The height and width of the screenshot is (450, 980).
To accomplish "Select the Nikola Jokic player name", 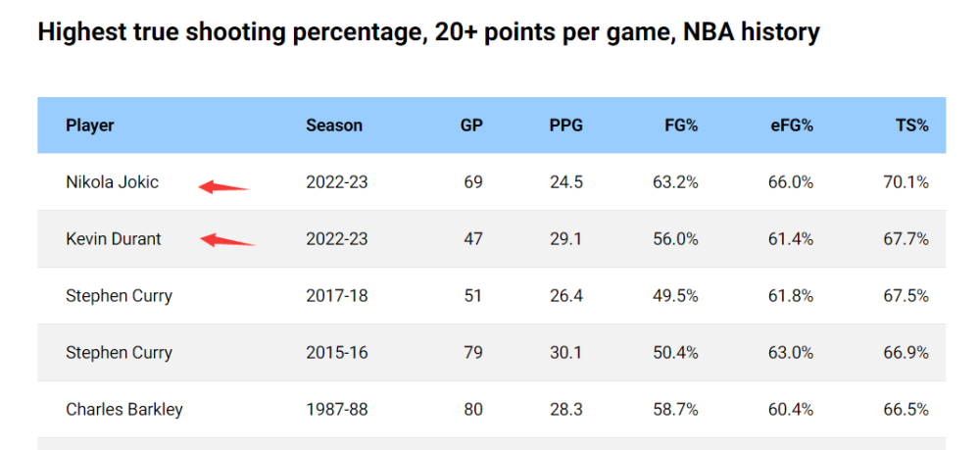I will coord(112,182).
